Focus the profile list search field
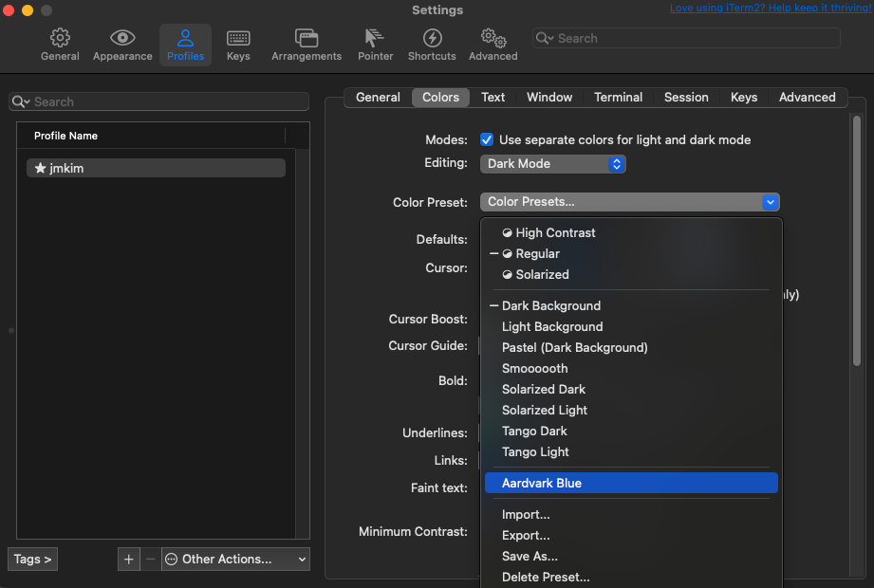Image resolution: width=874 pixels, height=588 pixels. click(158, 101)
